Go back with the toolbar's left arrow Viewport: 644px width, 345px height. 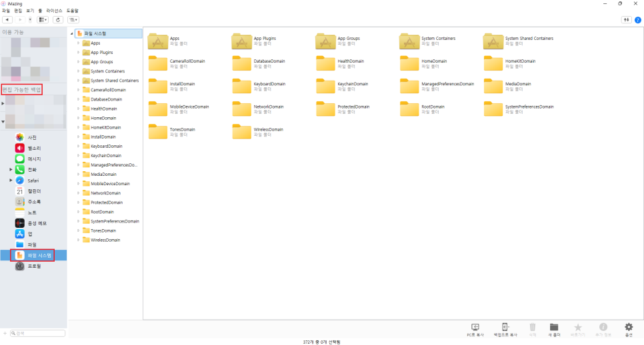click(x=7, y=20)
